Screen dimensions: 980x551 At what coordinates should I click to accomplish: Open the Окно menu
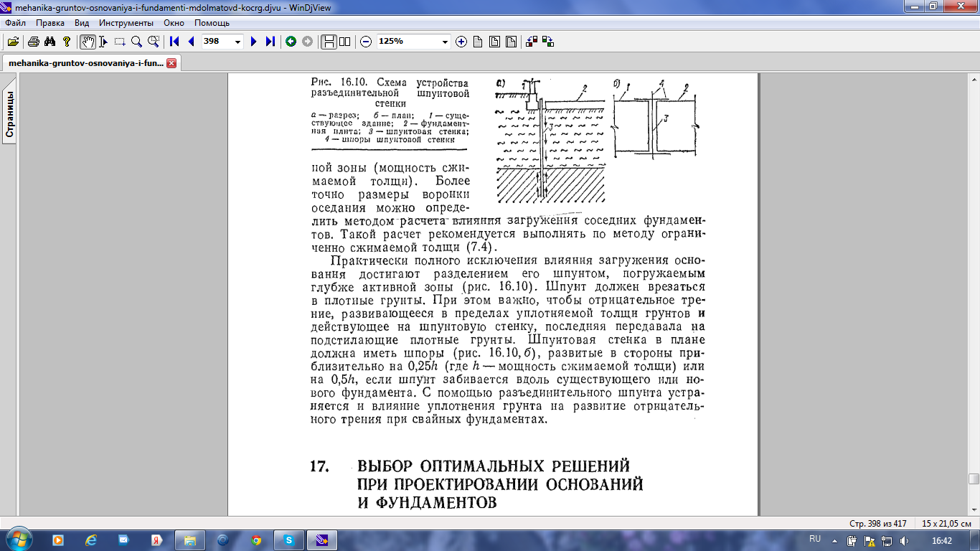coord(174,23)
